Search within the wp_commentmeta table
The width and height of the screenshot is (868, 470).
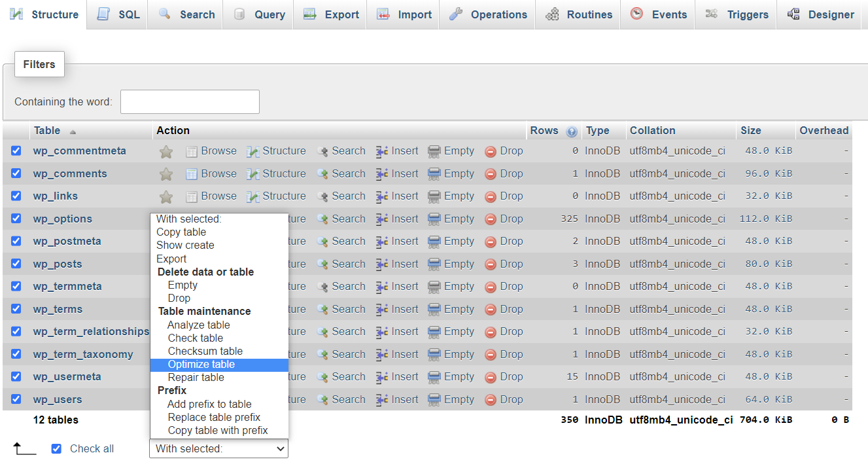pos(347,151)
